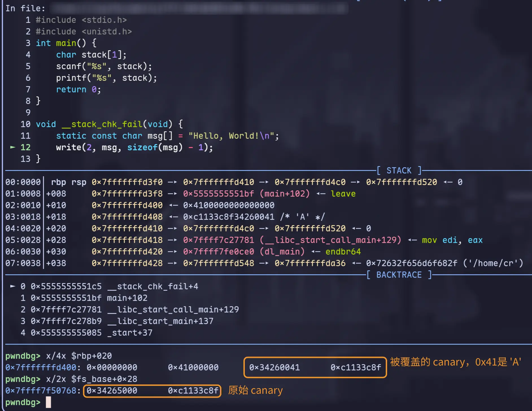Image resolution: width=532 pixels, height=411 pixels.
Task: Click the current-line arrow marker at line 12
Action: [x=13, y=147]
